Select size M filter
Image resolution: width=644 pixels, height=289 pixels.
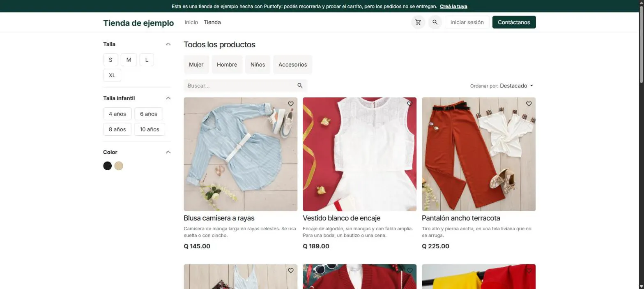129,60
